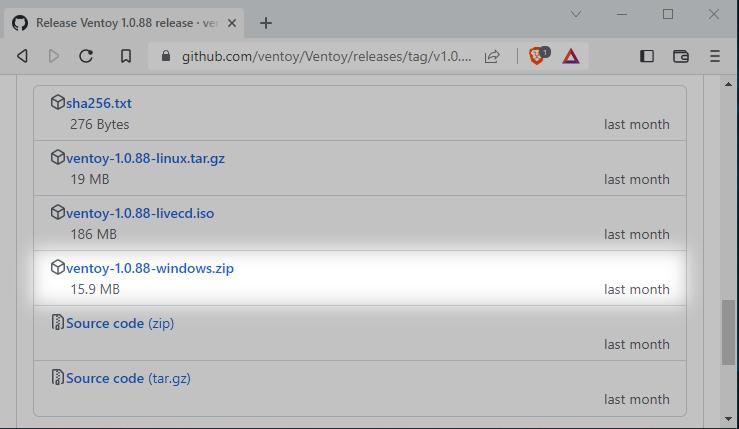
Task: Reload the page with refresh icon
Action: pyautogui.click(x=86, y=56)
